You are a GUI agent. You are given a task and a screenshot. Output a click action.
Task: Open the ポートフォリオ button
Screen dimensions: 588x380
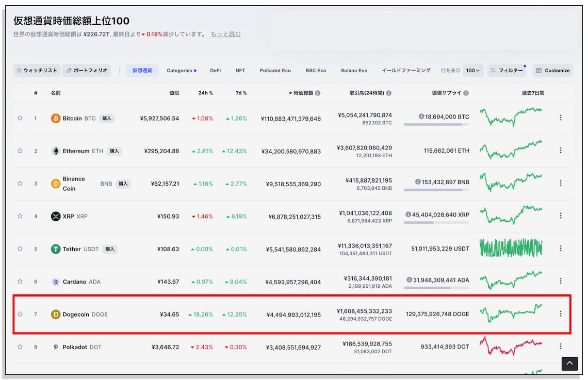tap(87, 71)
